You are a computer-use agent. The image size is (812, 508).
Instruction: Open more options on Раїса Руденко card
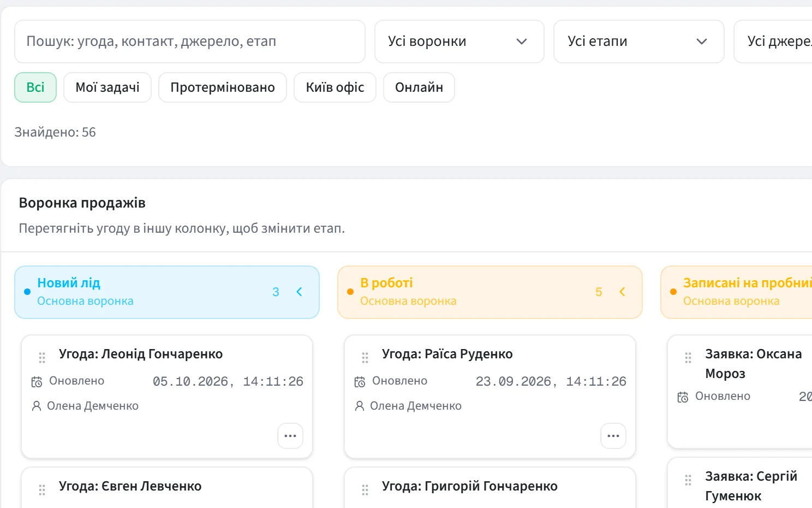coord(613,436)
